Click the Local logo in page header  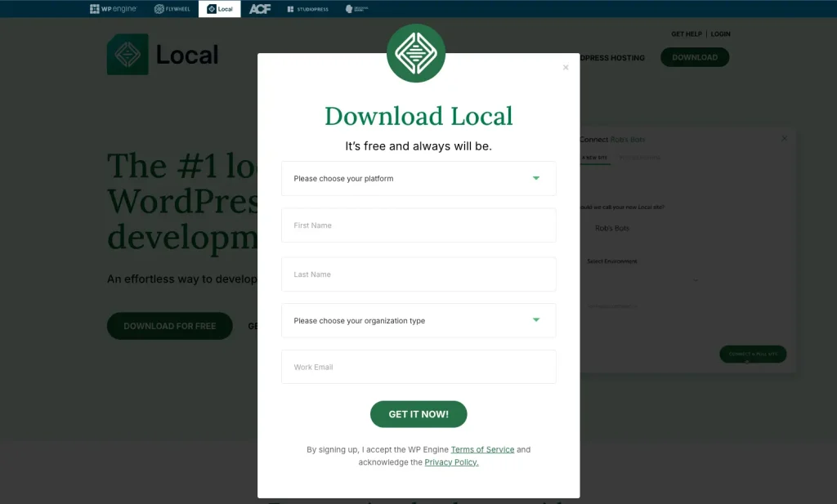(163, 55)
